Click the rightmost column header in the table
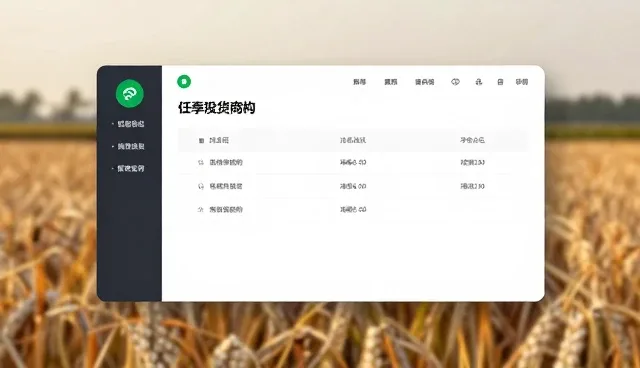Viewport: 640px width, 368px height. (472, 140)
